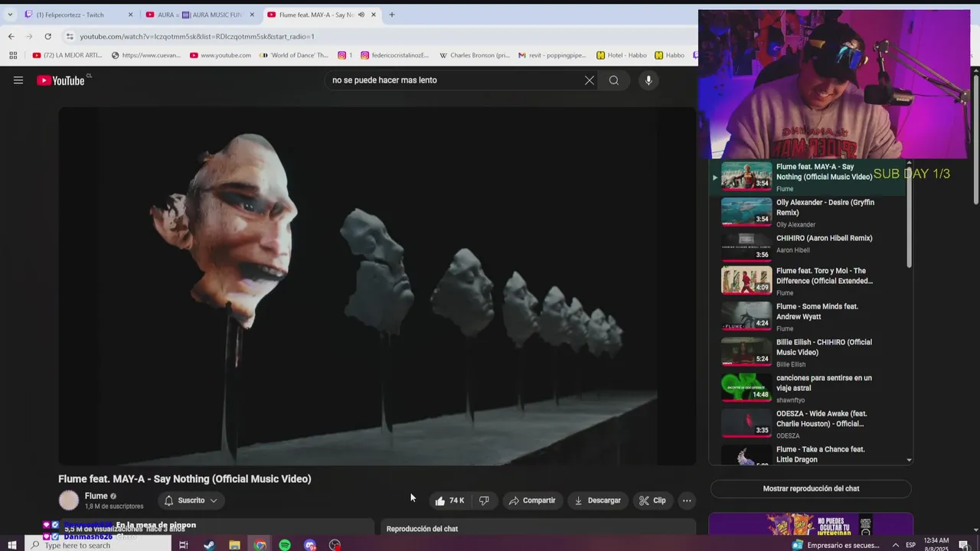Open a new Chrome tab
Image resolution: width=980 pixels, height=551 pixels.
click(391, 15)
